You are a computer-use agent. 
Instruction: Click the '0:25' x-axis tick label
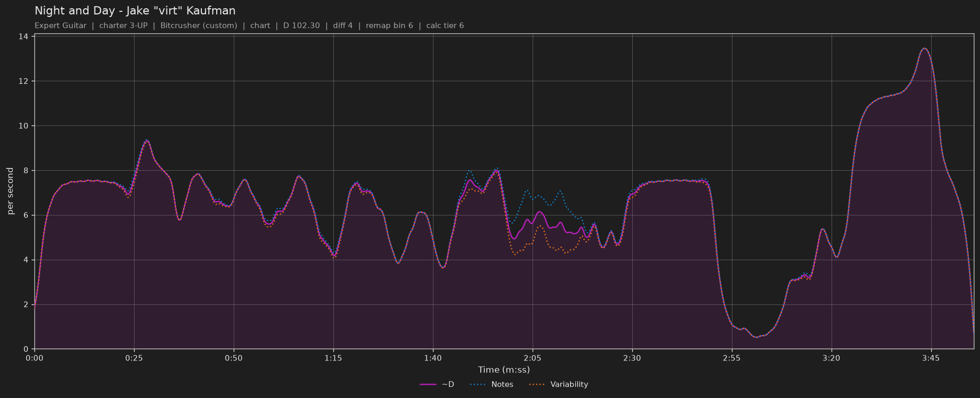pyautogui.click(x=134, y=358)
